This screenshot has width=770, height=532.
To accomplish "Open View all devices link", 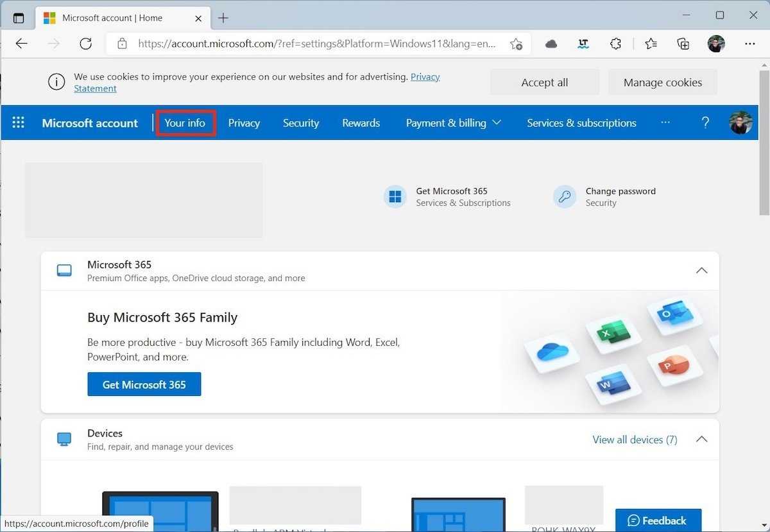I will pyautogui.click(x=635, y=440).
